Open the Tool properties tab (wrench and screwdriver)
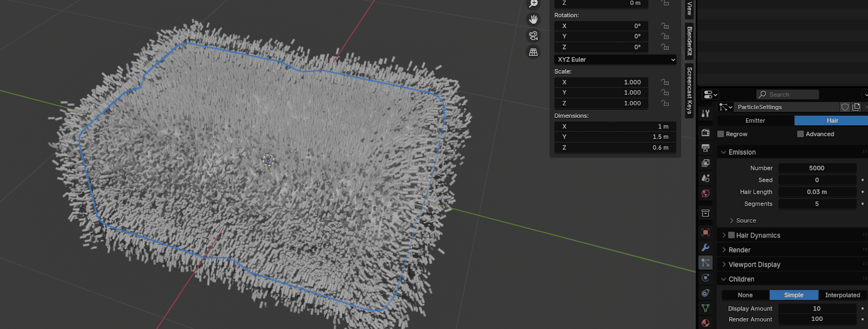Screen dimensions: 868x329 [705, 113]
